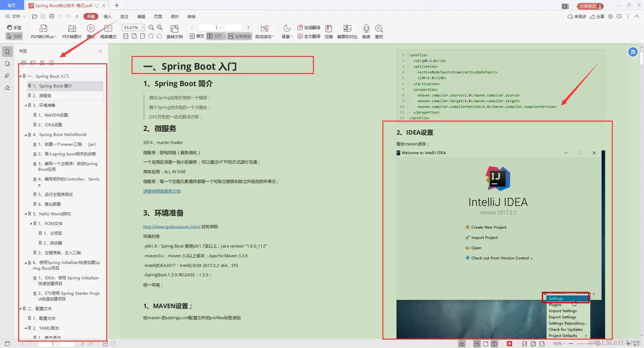
Task: Switch to the 批注 ribbon tab
Action: click(124, 16)
